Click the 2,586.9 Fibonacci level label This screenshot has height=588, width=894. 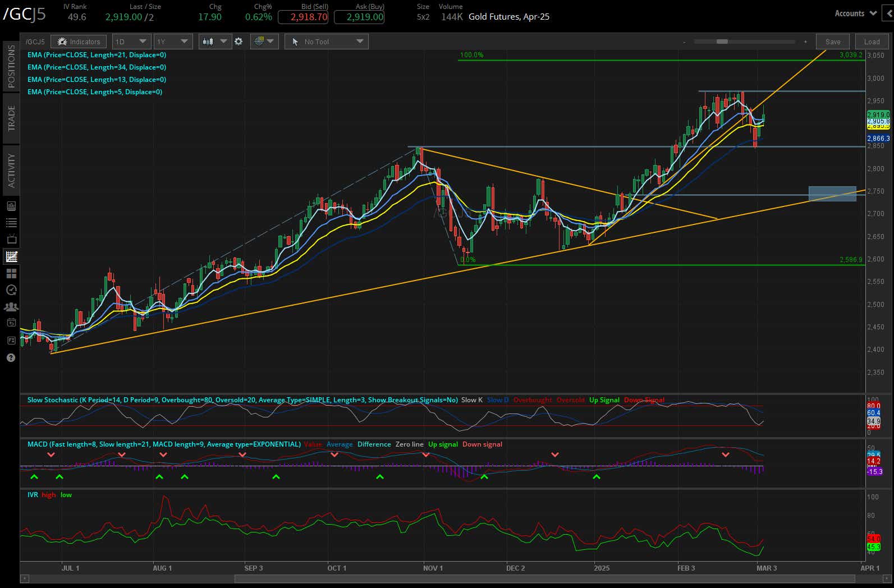851,260
